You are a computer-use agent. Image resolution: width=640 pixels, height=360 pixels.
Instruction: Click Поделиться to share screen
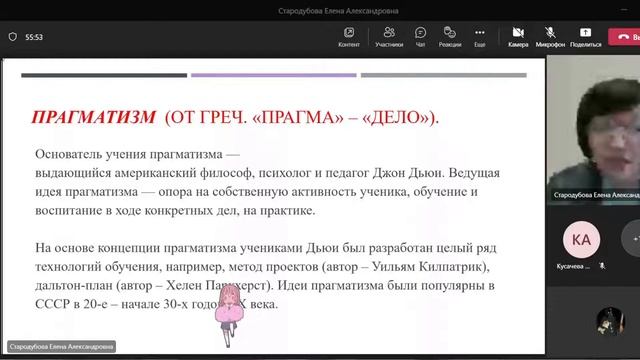(x=585, y=37)
